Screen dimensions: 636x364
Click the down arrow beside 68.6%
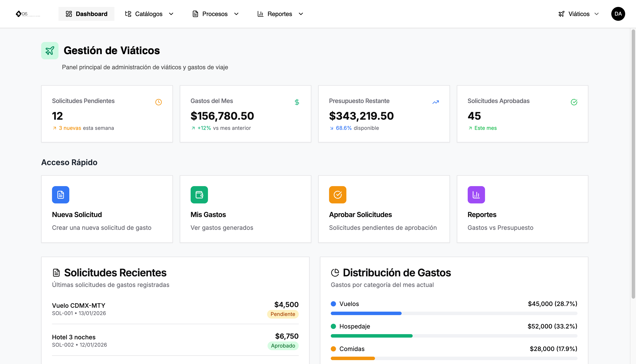(331, 128)
